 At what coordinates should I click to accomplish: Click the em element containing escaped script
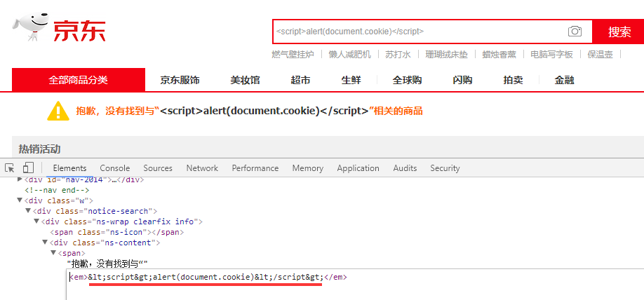208,278
